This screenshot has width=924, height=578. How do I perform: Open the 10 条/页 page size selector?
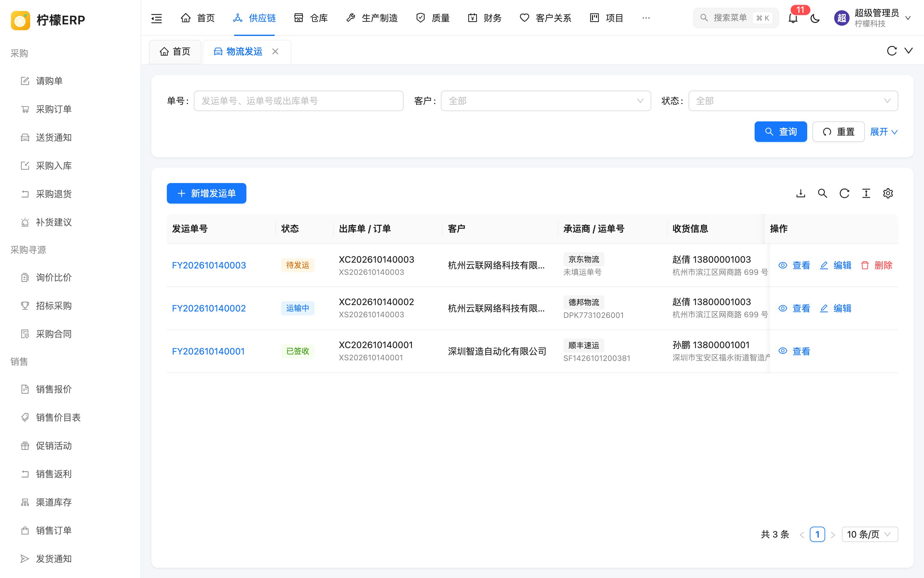click(869, 534)
